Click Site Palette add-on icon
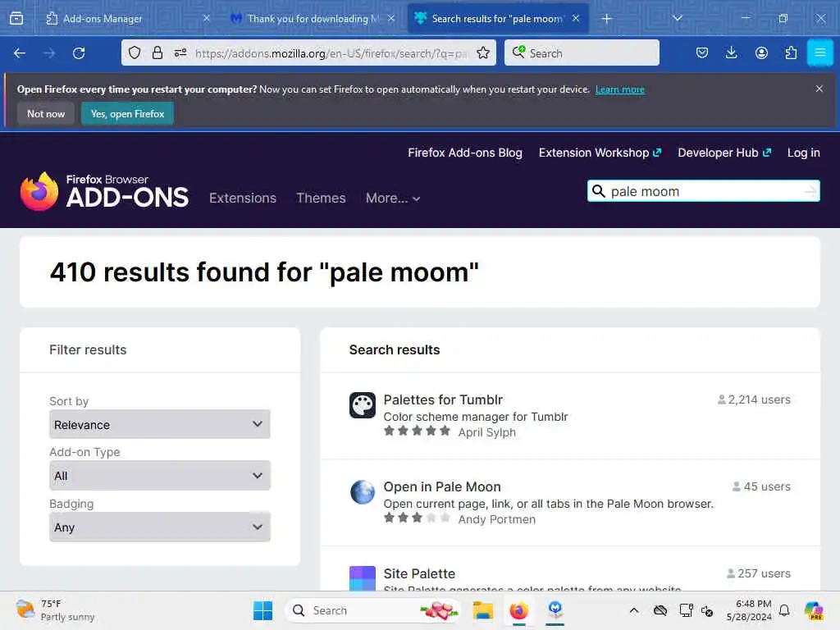This screenshot has height=630, width=840. point(362,578)
